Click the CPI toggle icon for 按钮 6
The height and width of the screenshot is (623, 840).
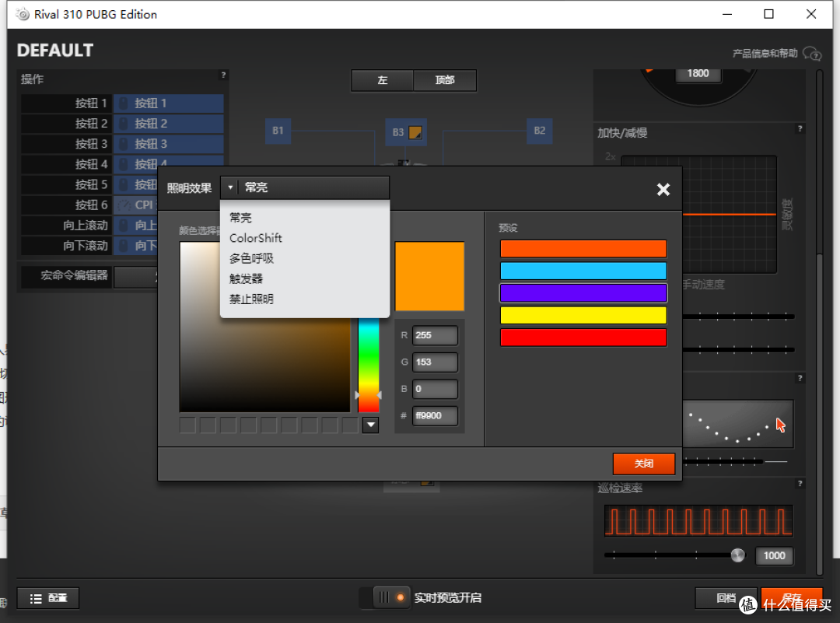(x=124, y=205)
